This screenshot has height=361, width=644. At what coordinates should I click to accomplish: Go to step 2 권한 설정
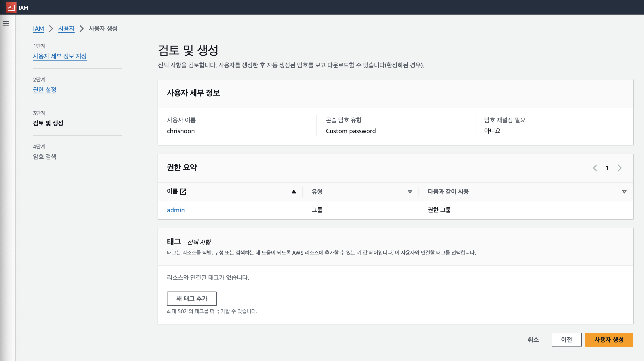(x=44, y=90)
